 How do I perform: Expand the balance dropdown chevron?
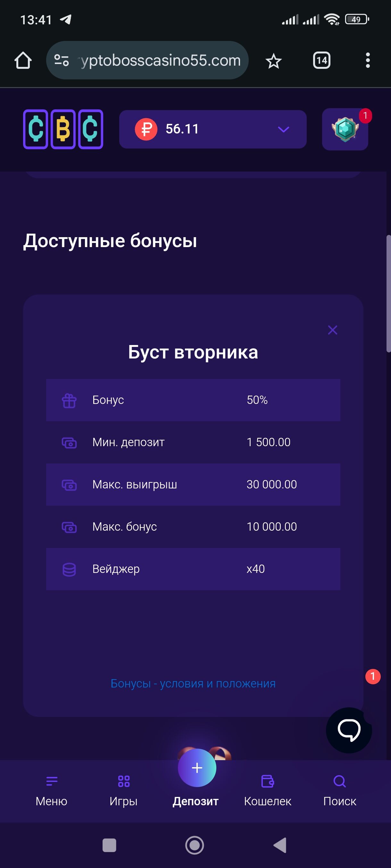pyautogui.click(x=283, y=129)
